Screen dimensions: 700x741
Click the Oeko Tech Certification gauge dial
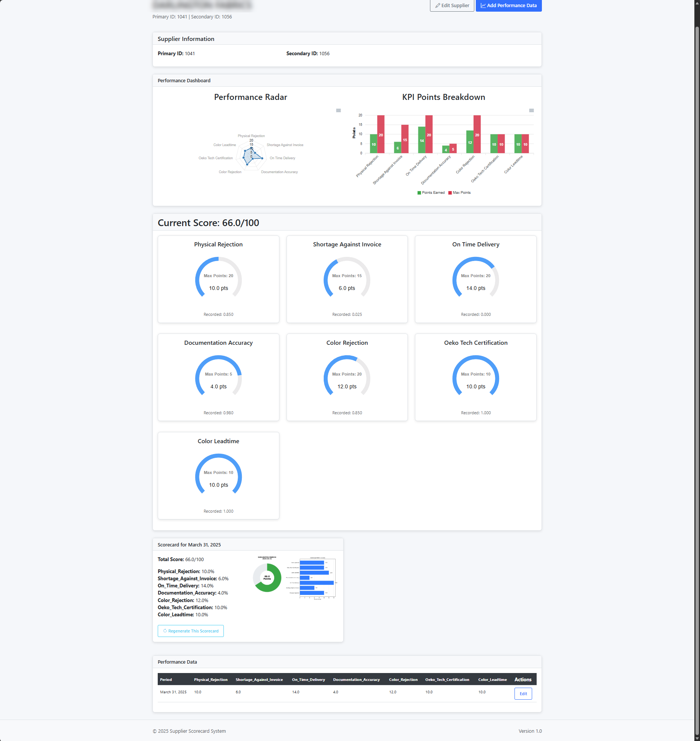point(475,377)
